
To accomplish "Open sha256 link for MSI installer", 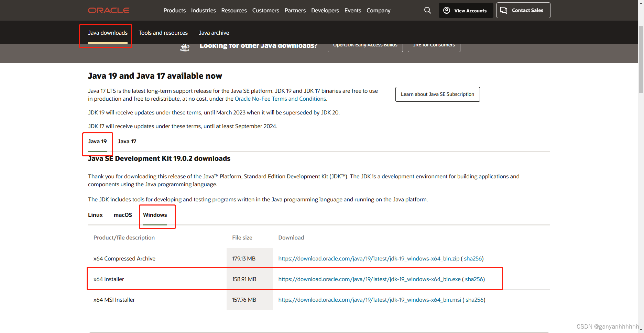I will pos(474,300).
